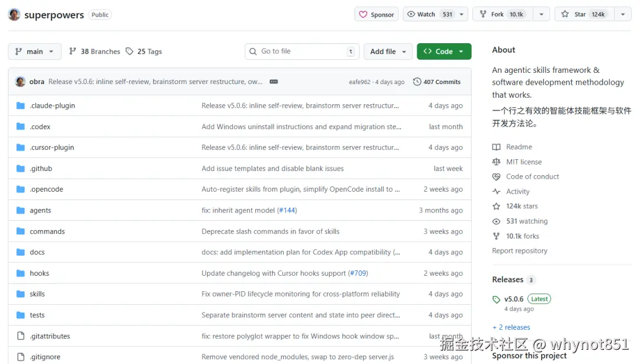The width and height of the screenshot is (640, 364).
Task: Open the tests folder
Action: click(x=37, y=315)
